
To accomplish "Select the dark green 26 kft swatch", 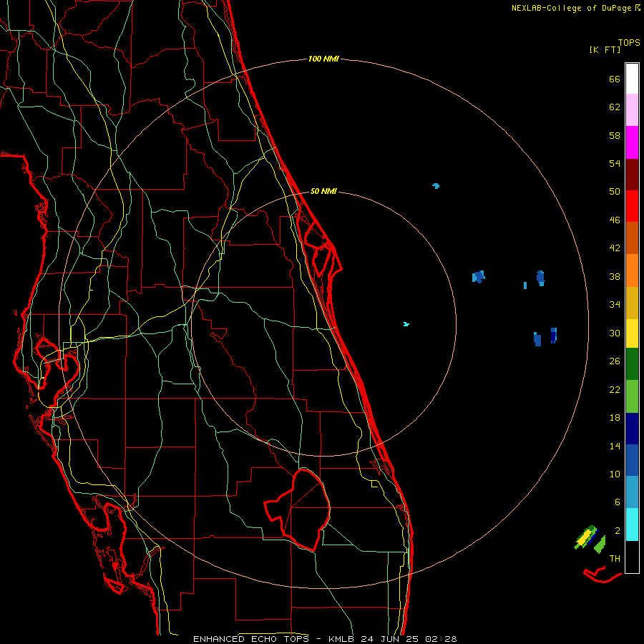I will pyautogui.click(x=632, y=364).
